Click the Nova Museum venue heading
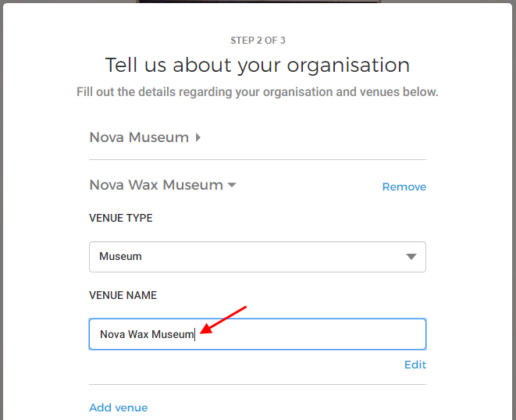Viewport: 516px width, 420px height. pyautogui.click(x=139, y=137)
